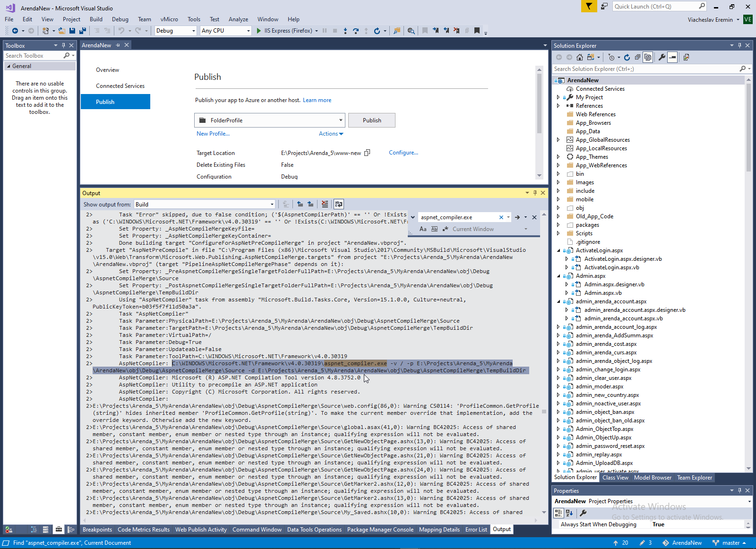Select Overview in the publish sidebar
Image resolution: width=756 pixels, height=549 pixels.
[107, 70]
